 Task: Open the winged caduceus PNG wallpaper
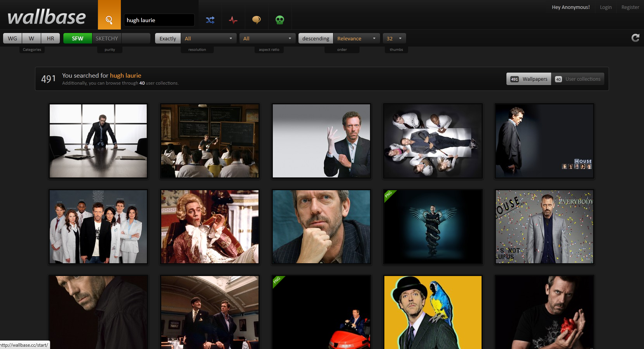point(433,227)
